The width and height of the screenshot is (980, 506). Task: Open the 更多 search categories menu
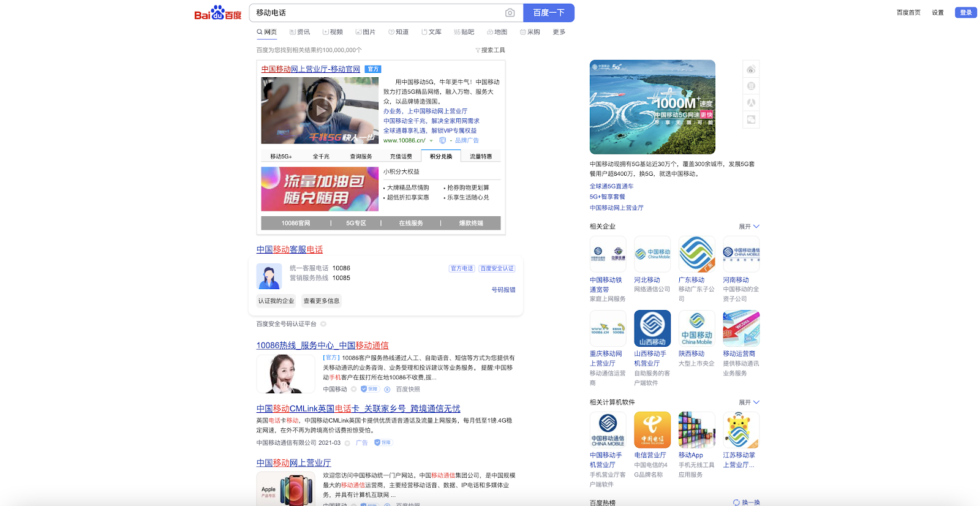click(x=559, y=32)
